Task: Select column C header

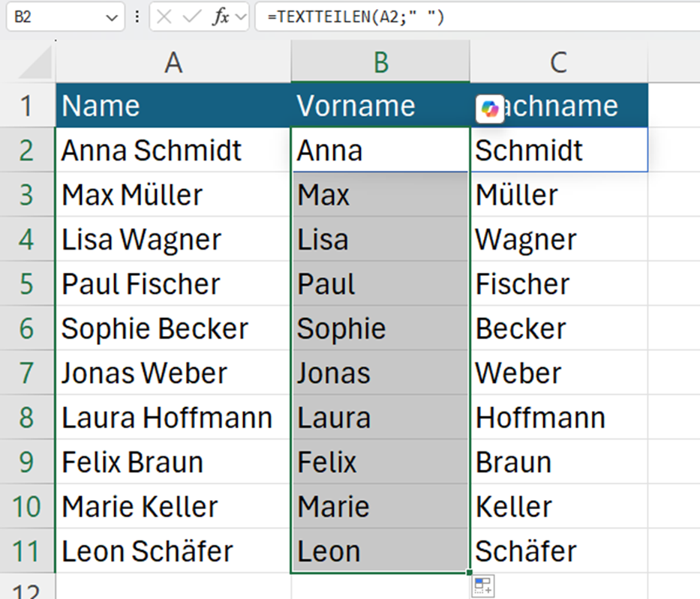Action: [x=558, y=61]
